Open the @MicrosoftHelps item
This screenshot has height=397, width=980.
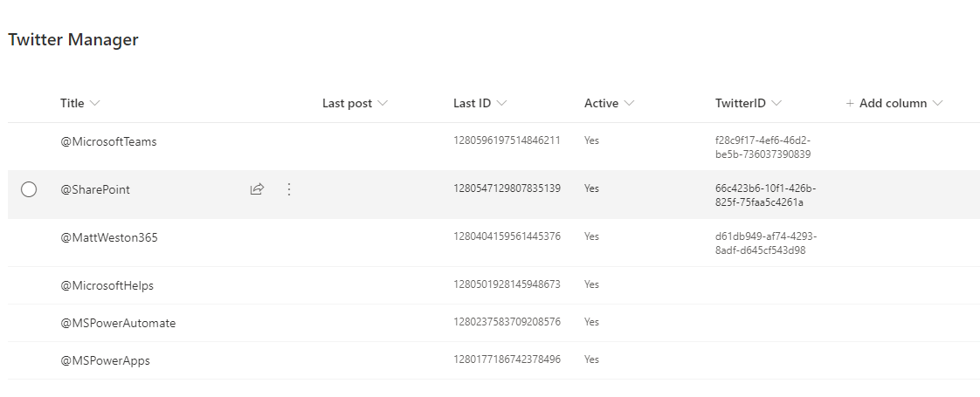107,286
